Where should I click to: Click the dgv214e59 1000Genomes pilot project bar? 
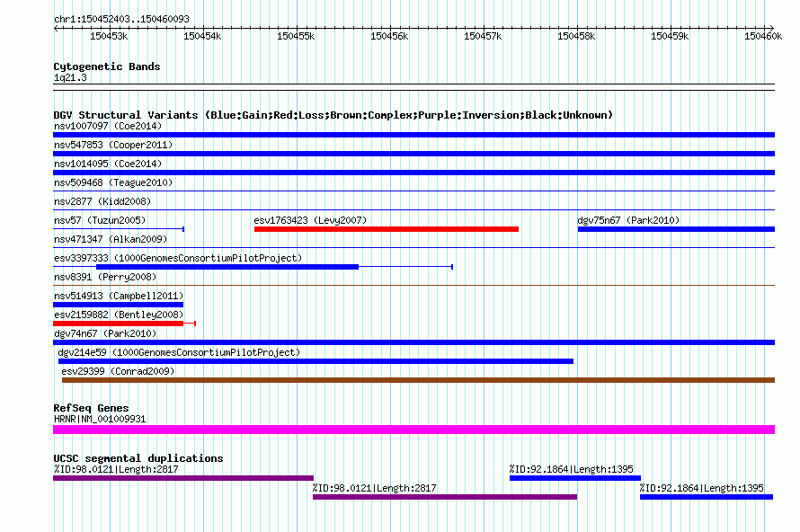click(x=316, y=361)
